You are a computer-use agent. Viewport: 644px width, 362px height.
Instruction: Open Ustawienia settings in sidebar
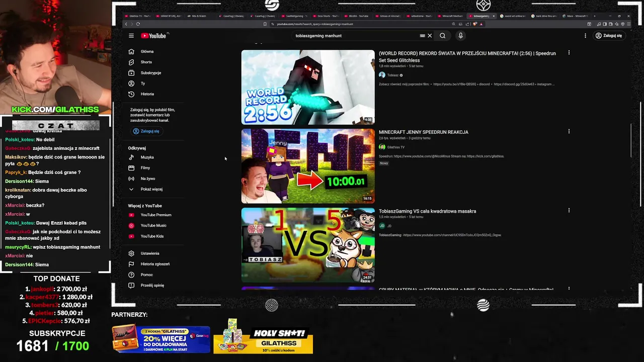(x=149, y=253)
